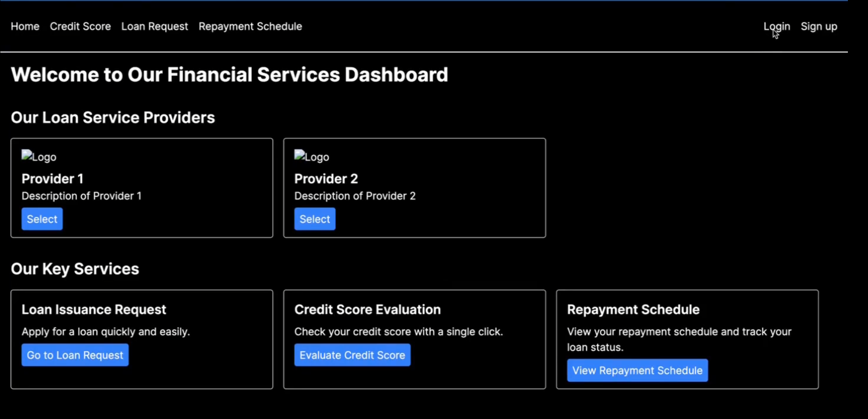The width and height of the screenshot is (868, 419).
Task: Click the Login link
Action: point(776,26)
